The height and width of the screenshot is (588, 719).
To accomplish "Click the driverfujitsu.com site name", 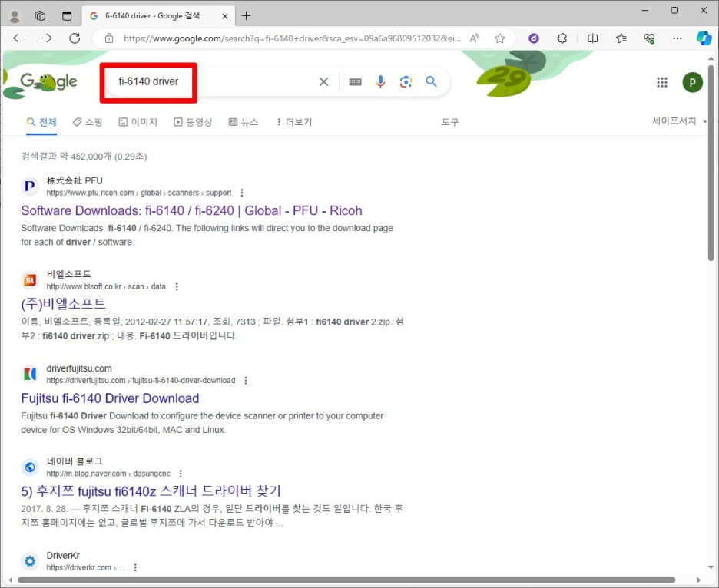I will click(79, 368).
